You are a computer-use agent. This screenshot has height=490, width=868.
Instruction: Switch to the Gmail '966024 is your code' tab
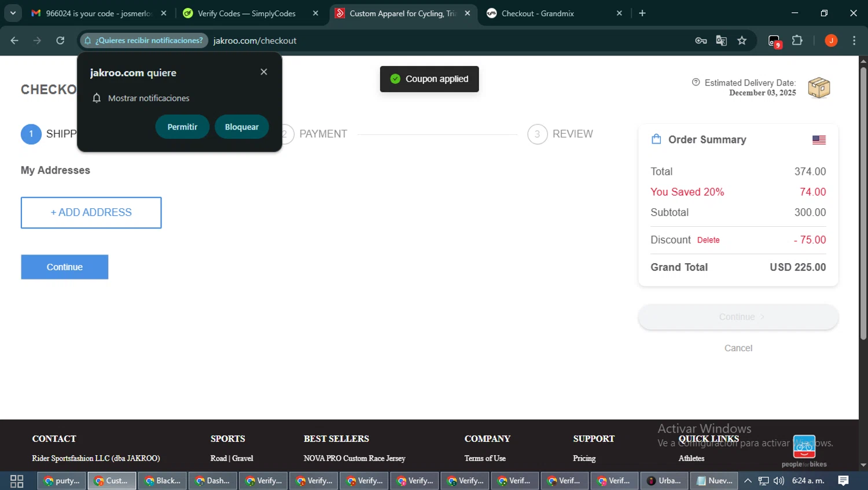pos(98,13)
